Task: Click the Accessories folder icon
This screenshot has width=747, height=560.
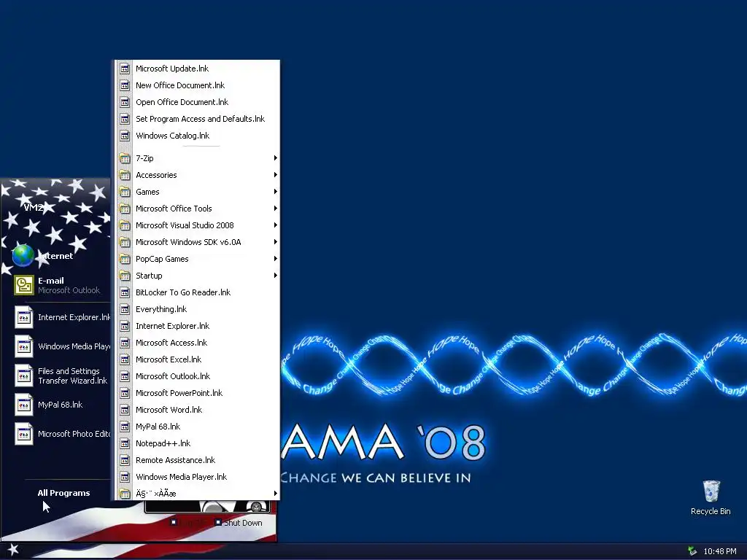Action: 125,175
